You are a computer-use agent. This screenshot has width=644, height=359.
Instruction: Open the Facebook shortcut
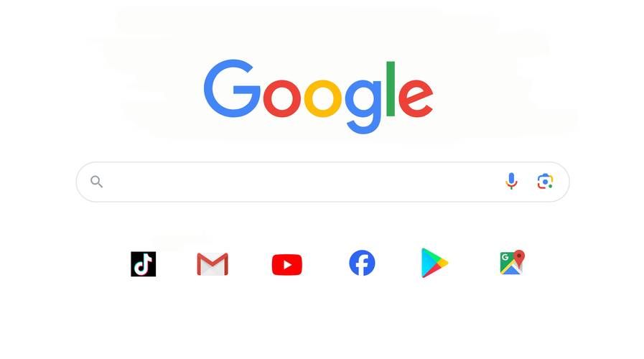coord(362,263)
